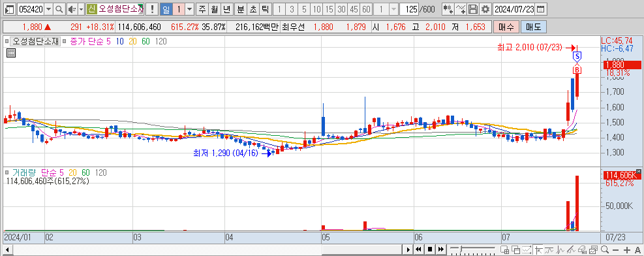644x256 pixels.
Task: Stop chart replay with stop button
Action: [429, 249]
